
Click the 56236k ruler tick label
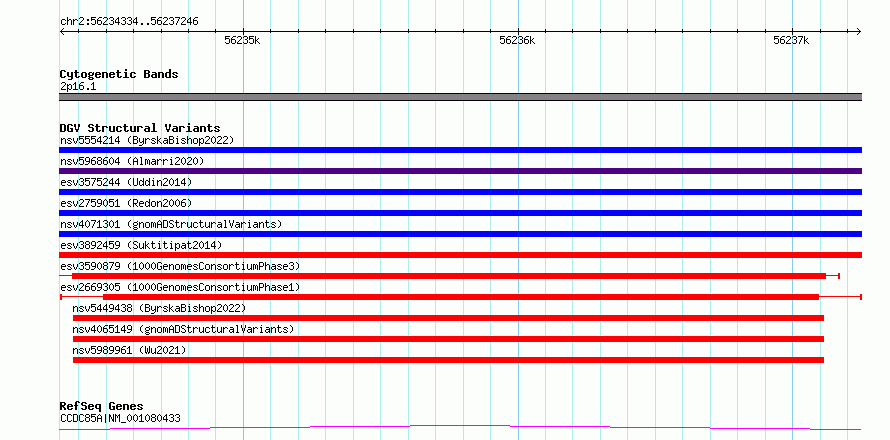[x=517, y=40]
